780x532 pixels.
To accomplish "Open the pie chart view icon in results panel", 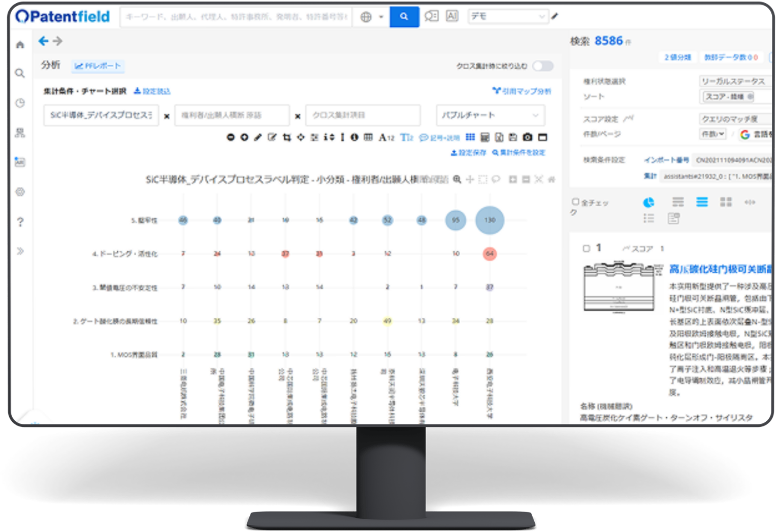I will click(649, 202).
